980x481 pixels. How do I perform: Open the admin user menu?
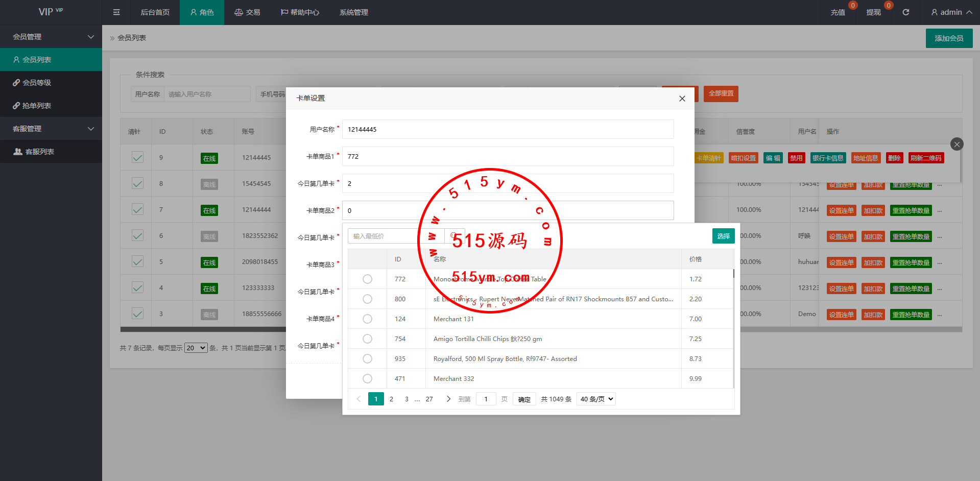tap(951, 12)
